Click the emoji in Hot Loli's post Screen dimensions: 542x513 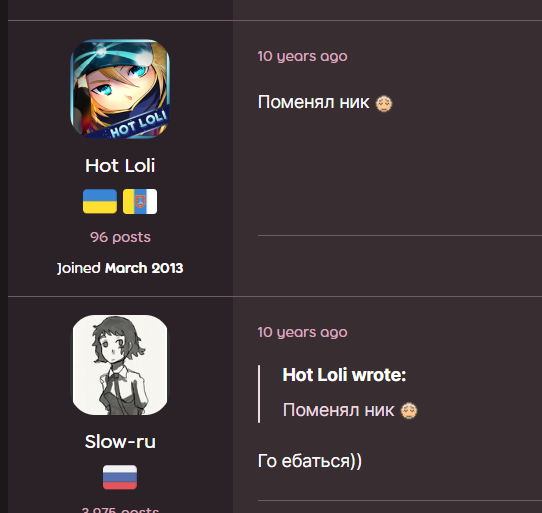(x=384, y=103)
